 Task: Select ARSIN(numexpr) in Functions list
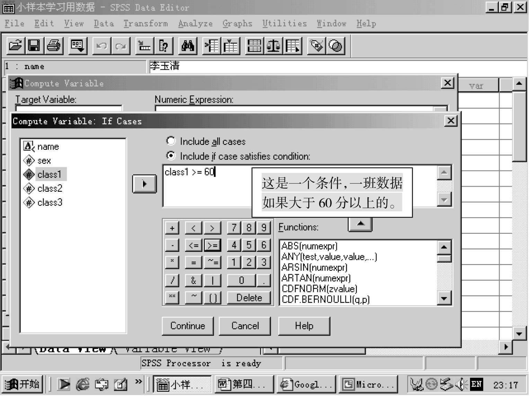(x=314, y=267)
